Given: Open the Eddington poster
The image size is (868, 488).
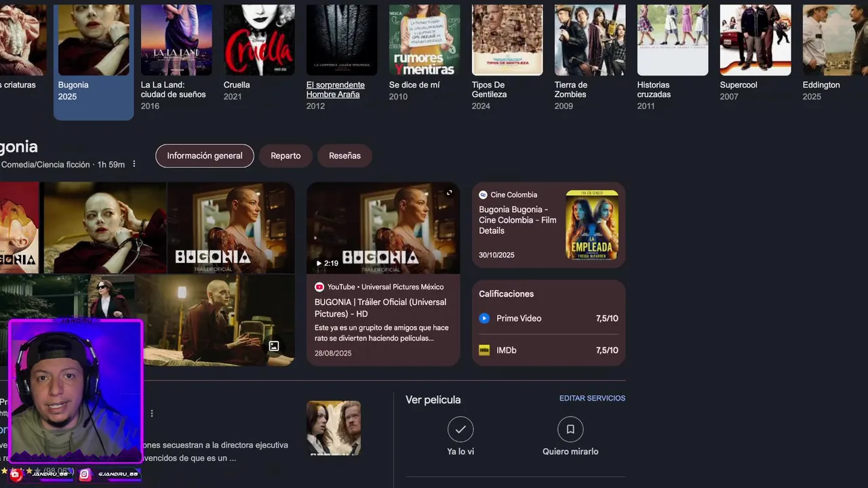Looking at the screenshot, I should click(x=835, y=39).
